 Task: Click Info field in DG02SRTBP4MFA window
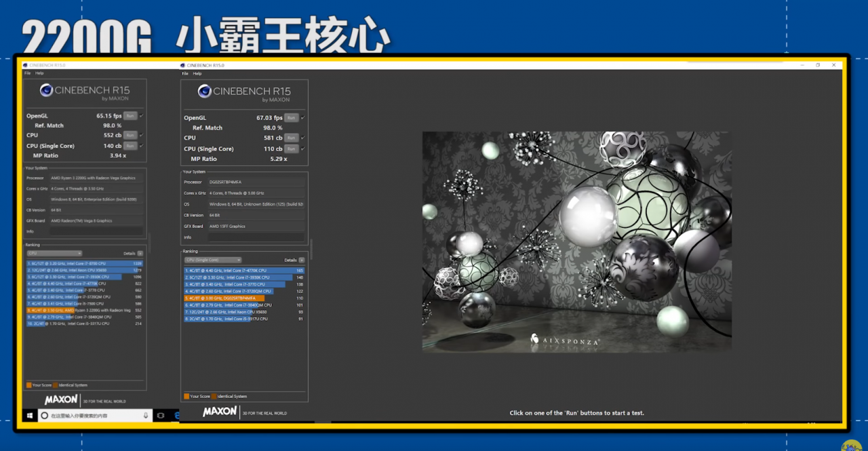(256, 237)
